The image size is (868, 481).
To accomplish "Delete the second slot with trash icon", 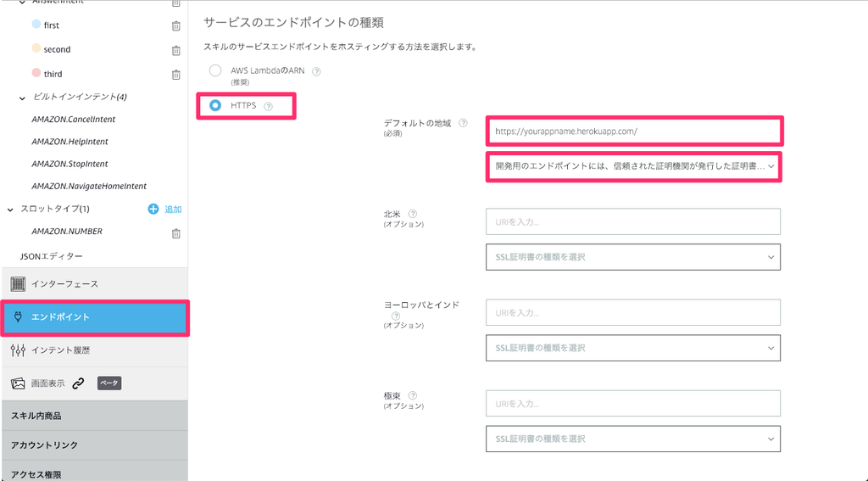I will coord(176,50).
